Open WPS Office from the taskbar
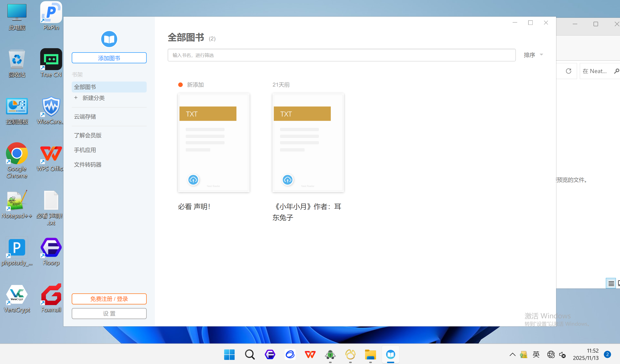The width and height of the screenshot is (620, 364). click(310, 354)
